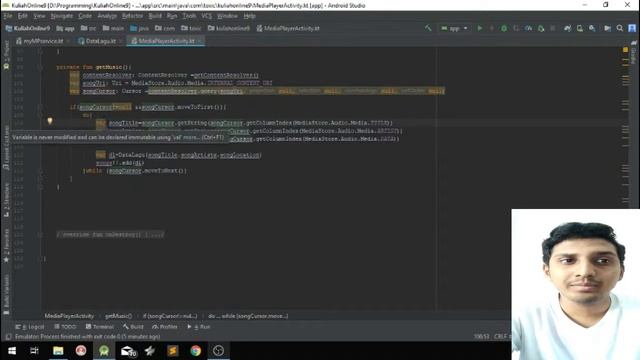This screenshot has width=640, height=360.
Task: Run the app with green play icon
Action: pos(480,28)
